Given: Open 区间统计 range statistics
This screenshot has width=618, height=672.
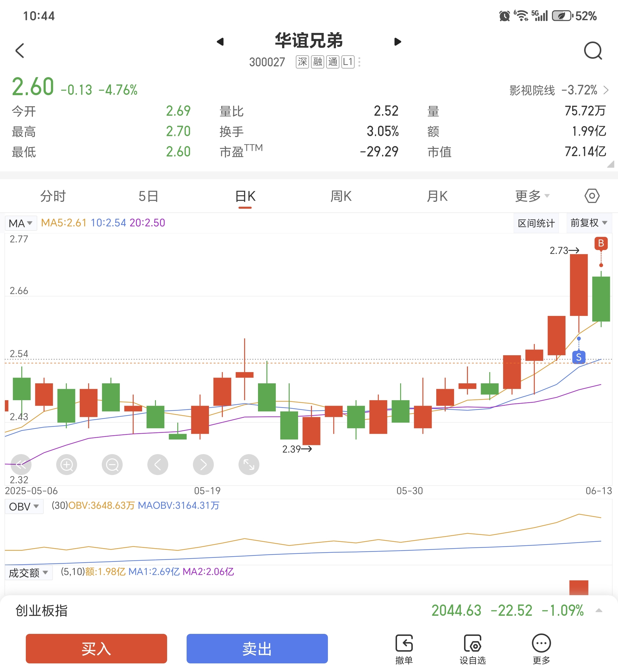Looking at the screenshot, I should click(x=536, y=223).
